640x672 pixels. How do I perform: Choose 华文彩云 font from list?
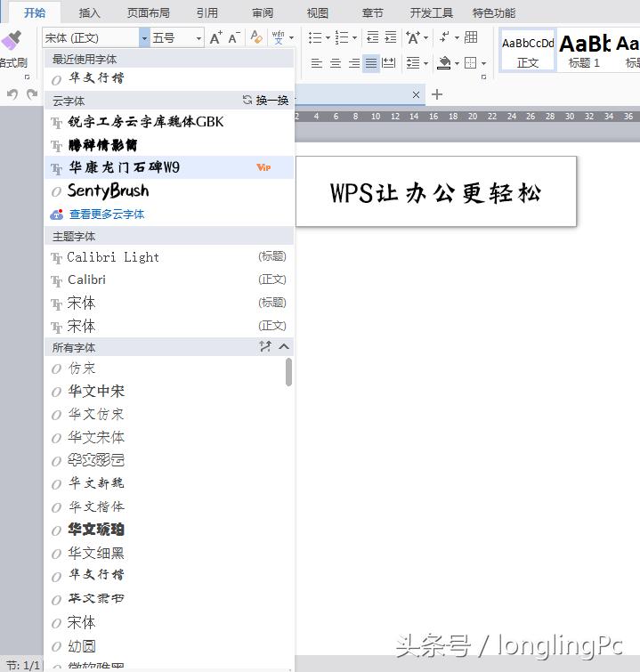pyautogui.click(x=165, y=460)
